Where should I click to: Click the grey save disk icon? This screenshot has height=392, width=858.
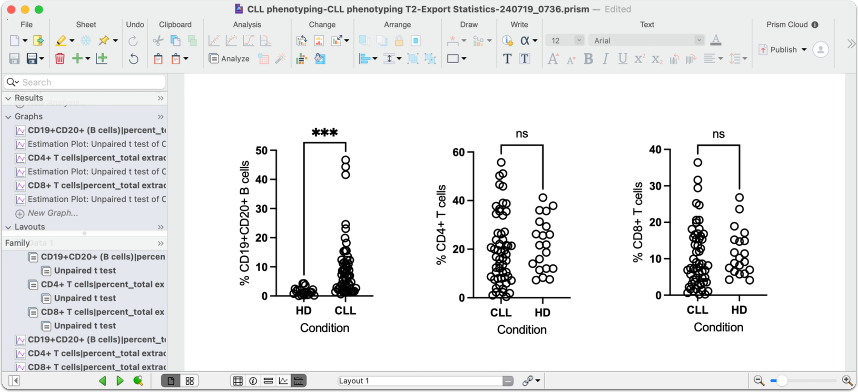point(14,59)
